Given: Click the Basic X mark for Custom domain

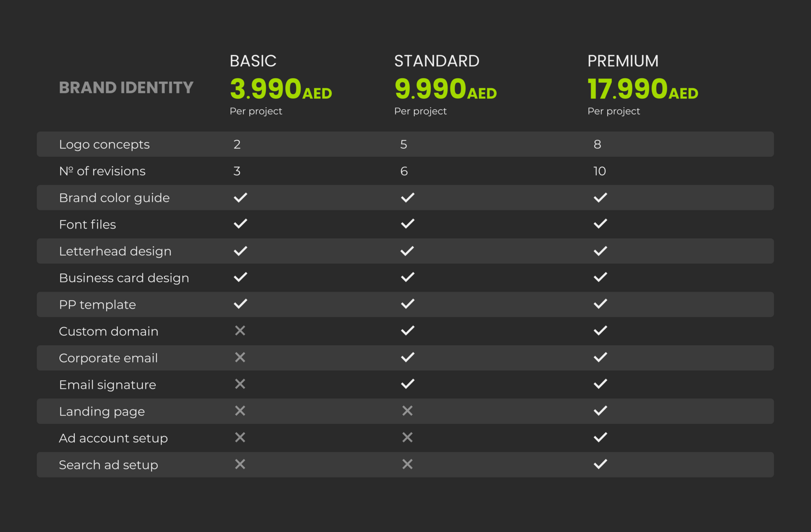Looking at the screenshot, I should point(240,331).
